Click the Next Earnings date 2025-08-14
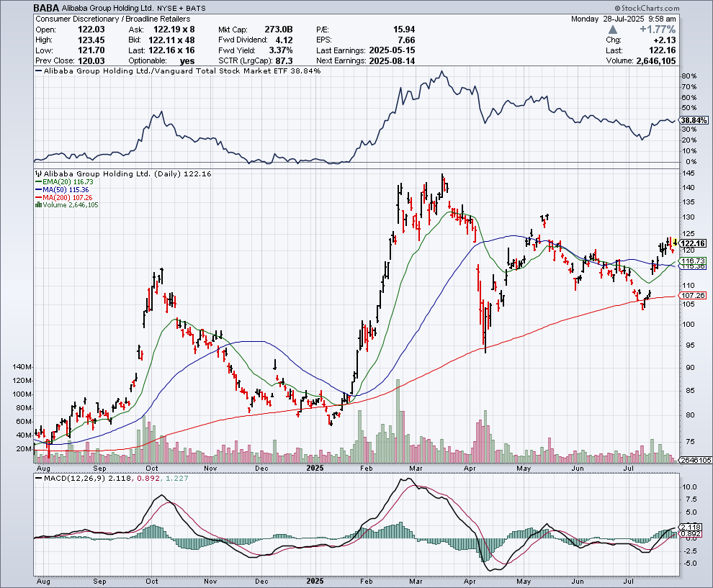 coord(392,61)
